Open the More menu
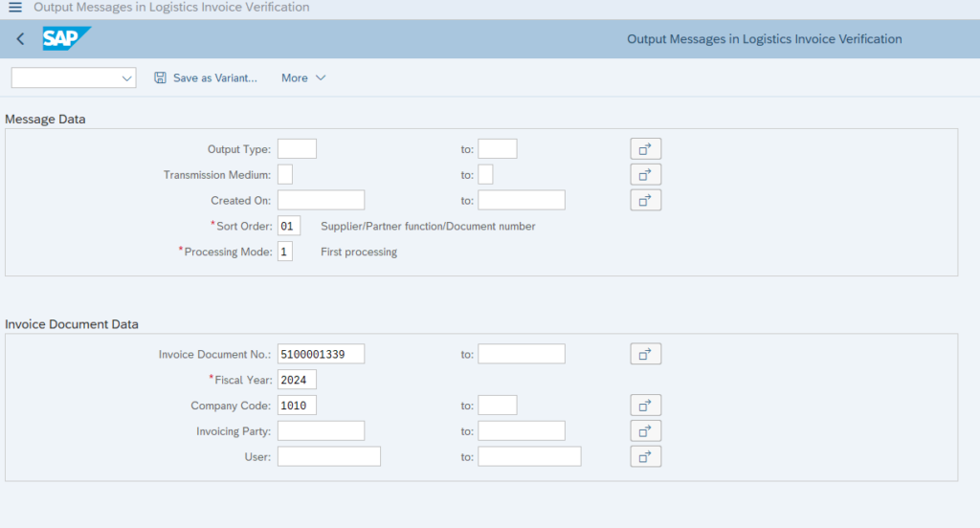Screen dimensions: 980x528 coord(303,78)
